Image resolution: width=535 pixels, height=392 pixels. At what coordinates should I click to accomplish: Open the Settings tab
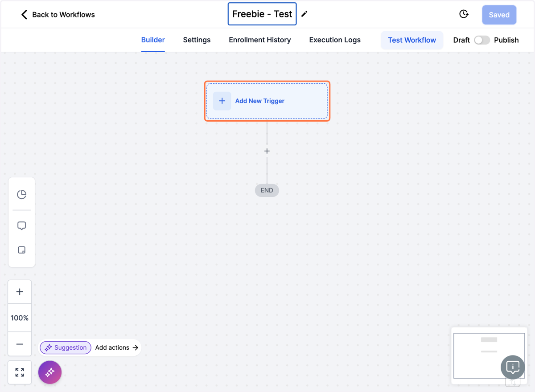click(197, 40)
